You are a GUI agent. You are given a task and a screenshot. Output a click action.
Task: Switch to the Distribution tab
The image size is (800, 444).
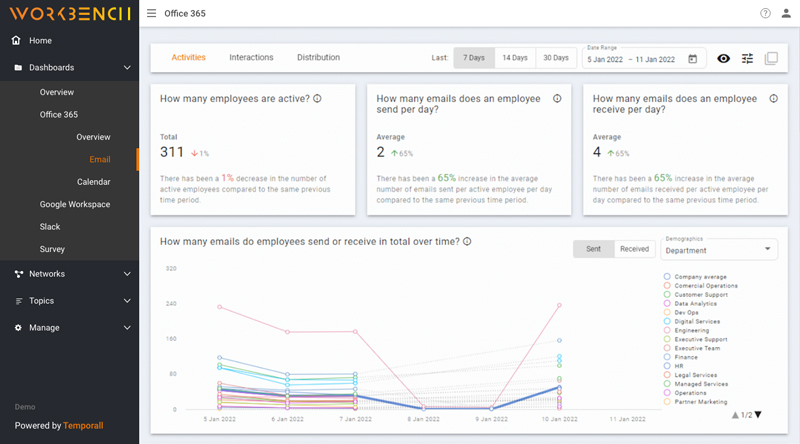point(318,57)
